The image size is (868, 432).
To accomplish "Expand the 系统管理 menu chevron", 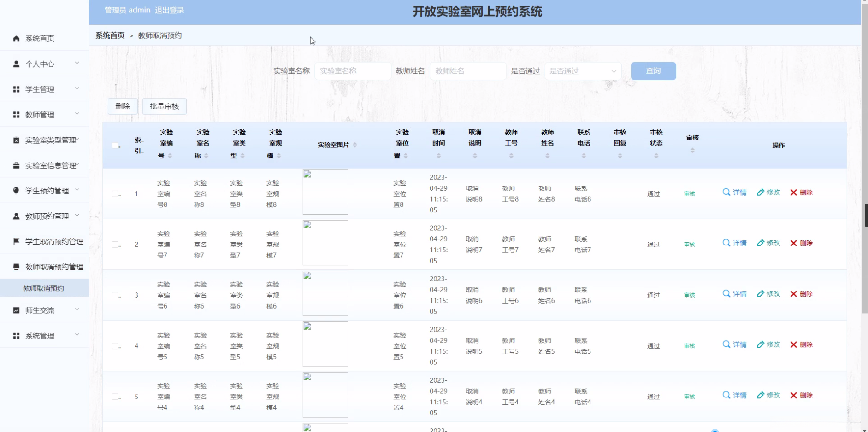I will pos(77,335).
